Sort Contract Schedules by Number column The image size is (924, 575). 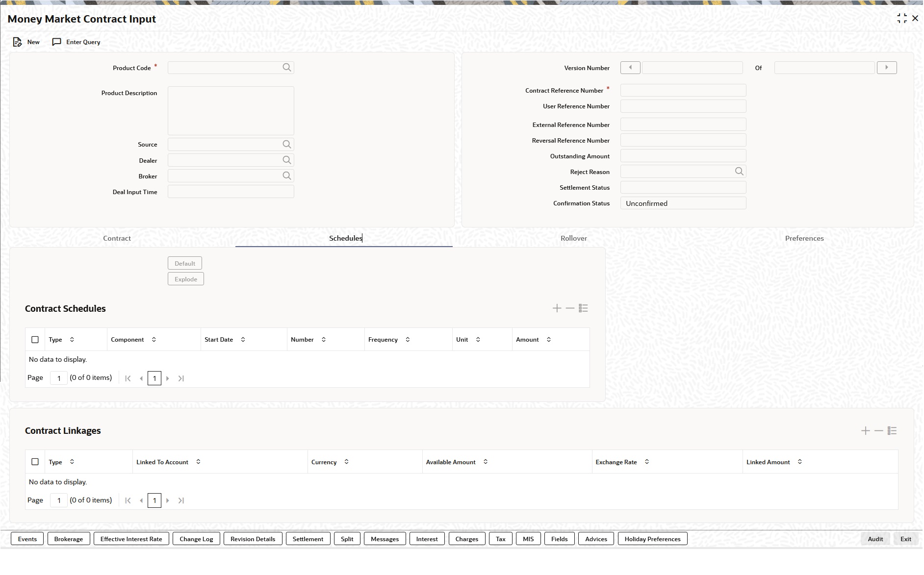pos(324,340)
